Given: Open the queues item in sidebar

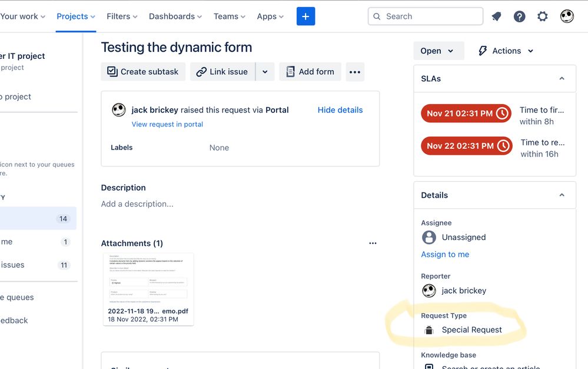Looking at the screenshot, I should coord(17,297).
